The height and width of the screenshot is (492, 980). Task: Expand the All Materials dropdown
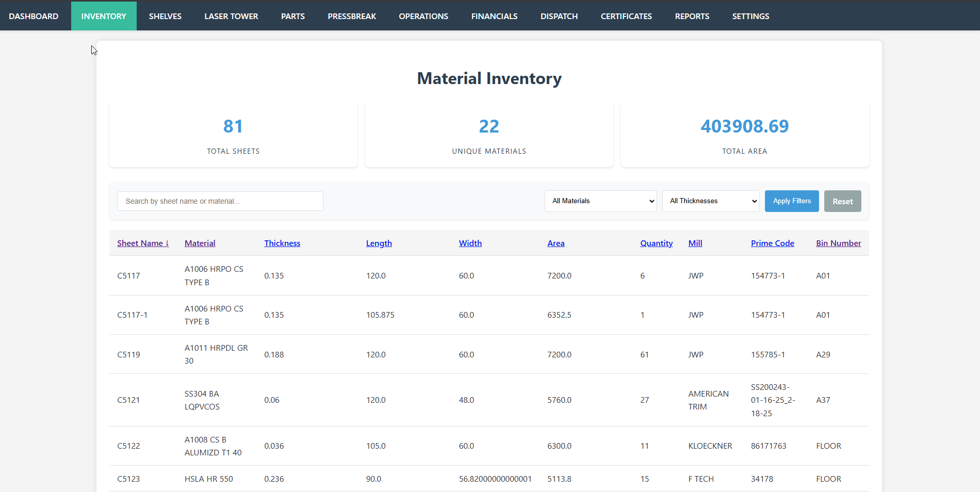[600, 201]
